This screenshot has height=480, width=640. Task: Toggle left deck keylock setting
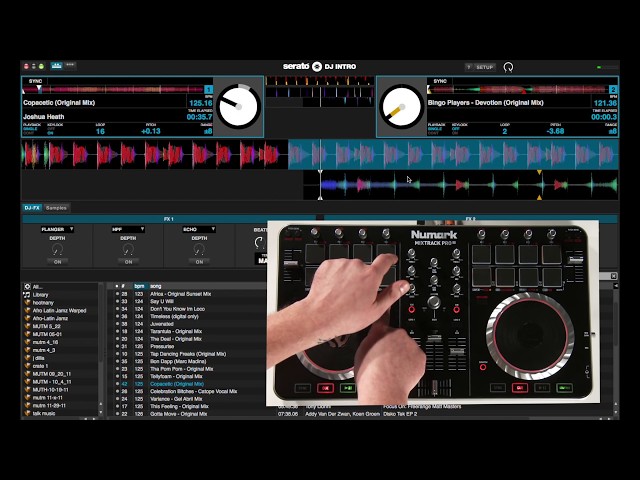pos(51,131)
